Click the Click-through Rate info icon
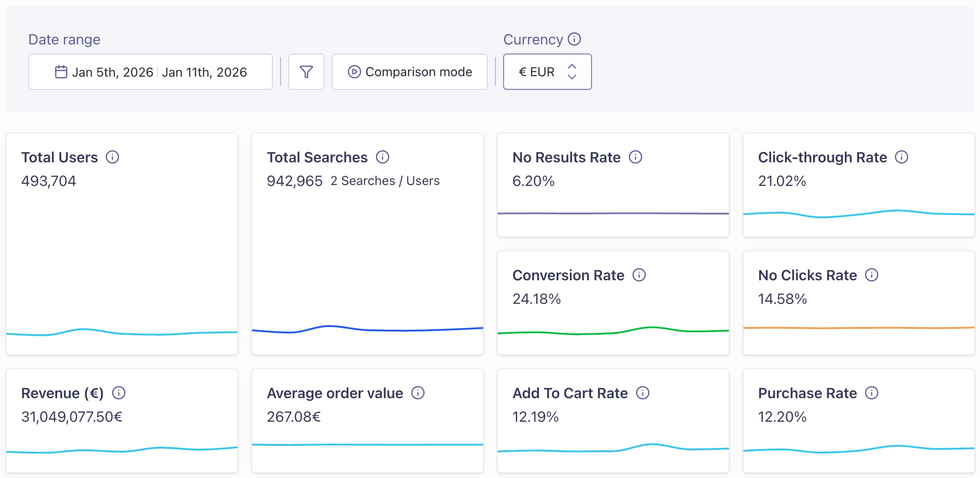The height and width of the screenshot is (478, 980). pyautogui.click(x=902, y=157)
